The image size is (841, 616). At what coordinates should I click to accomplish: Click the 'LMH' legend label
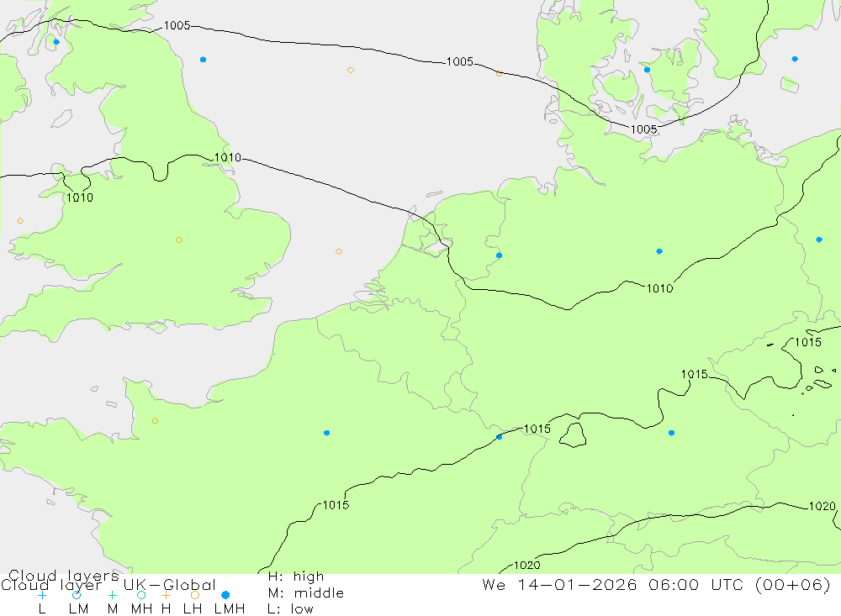(230, 609)
